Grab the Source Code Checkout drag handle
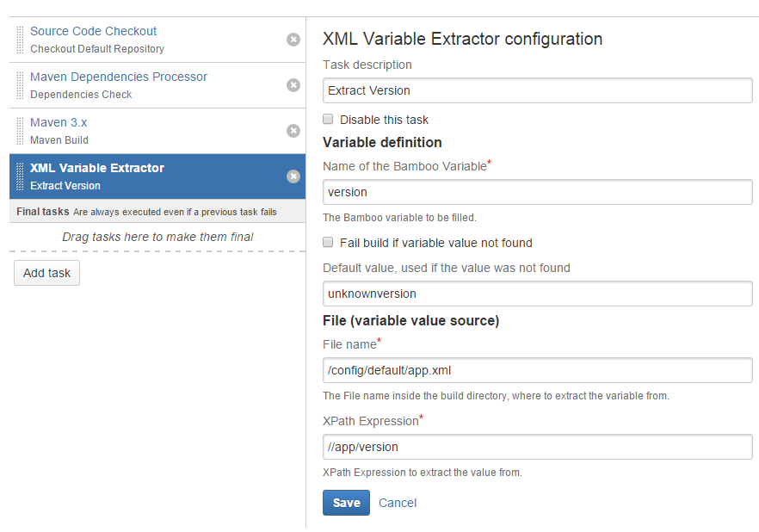 (x=20, y=40)
